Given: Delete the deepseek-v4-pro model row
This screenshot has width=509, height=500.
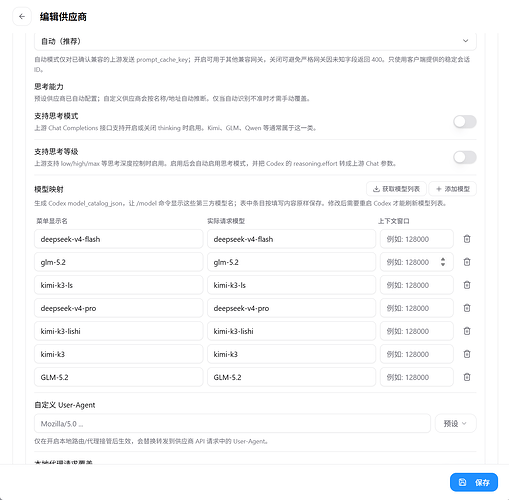Looking at the screenshot, I should pos(467,308).
